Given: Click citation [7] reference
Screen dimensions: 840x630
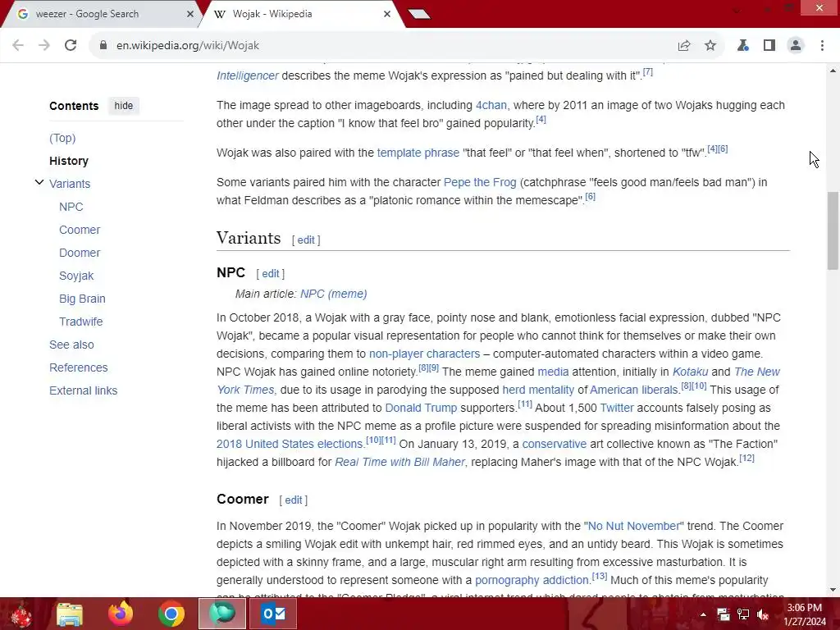Looking at the screenshot, I should click(x=648, y=72).
